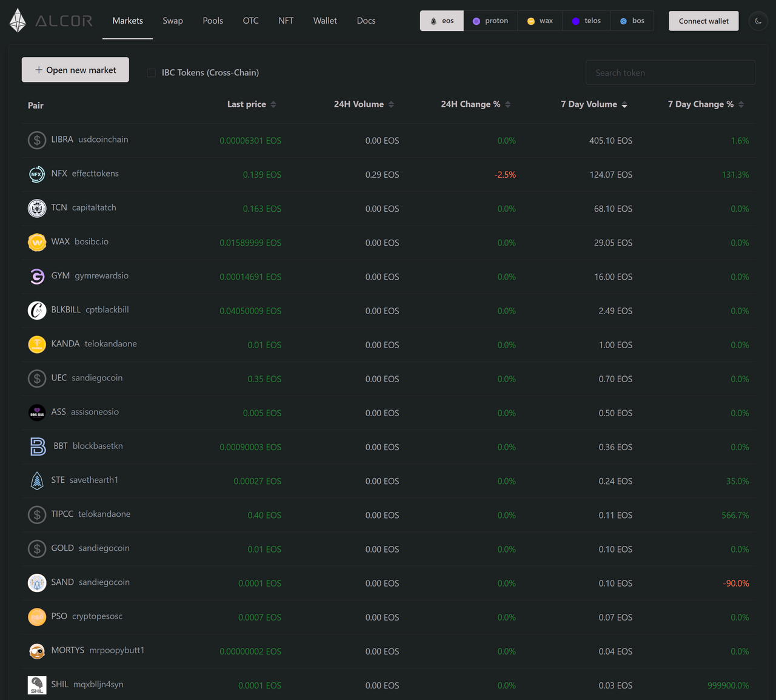This screenshot has width=776, height=700.
Task: Click GYM last price 0.00014691 EOS
Action: (250, 277)
